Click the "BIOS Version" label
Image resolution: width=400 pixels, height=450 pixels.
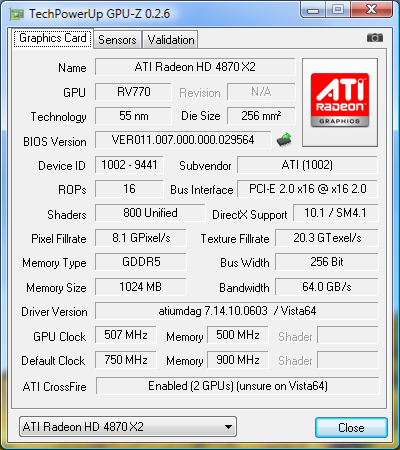point(55,142)
